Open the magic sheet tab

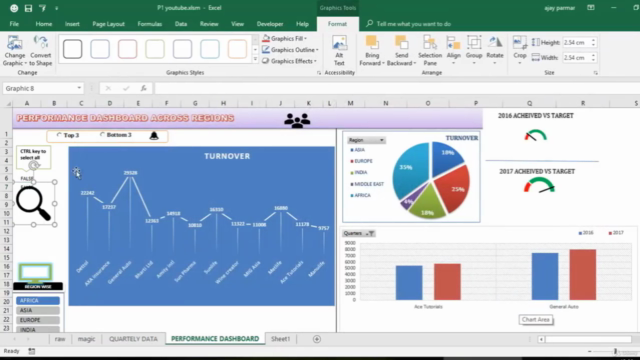point(87,339)
